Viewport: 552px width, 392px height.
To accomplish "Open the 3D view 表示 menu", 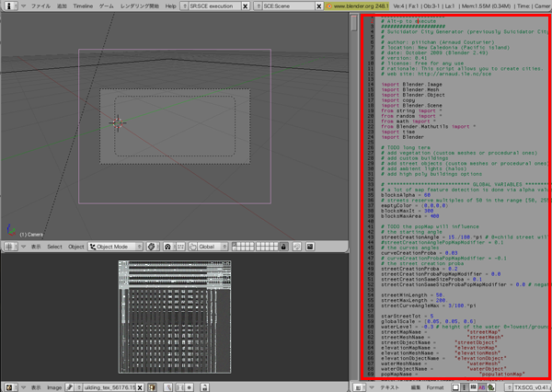I will (36, 247).
